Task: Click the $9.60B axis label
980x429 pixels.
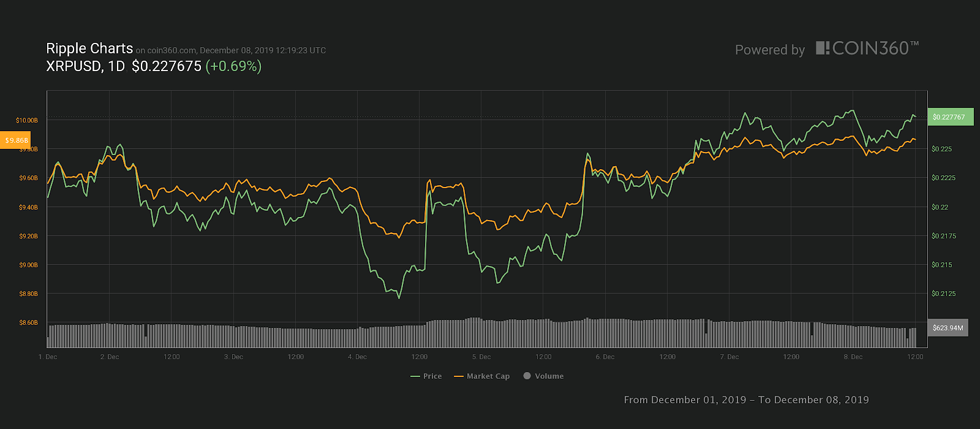Action: click(x=28, y=178)
